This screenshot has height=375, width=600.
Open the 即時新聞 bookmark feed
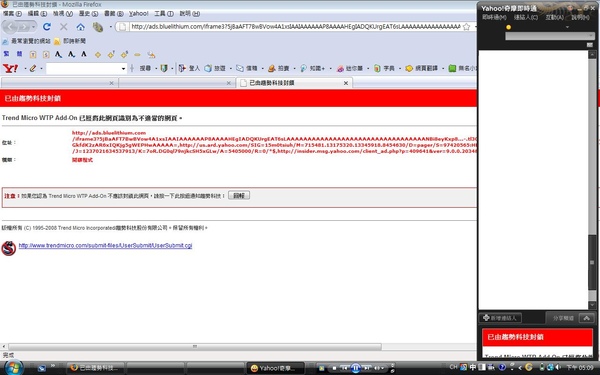70,41
